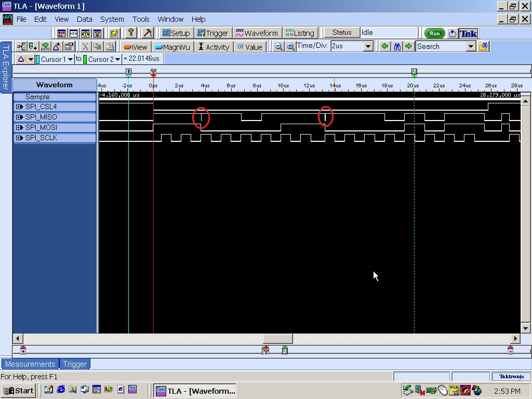Viewport: 532px width, 399px height.
Task: Open the Cursor 2 selector dropdown
Action: (x=118, y=59)
